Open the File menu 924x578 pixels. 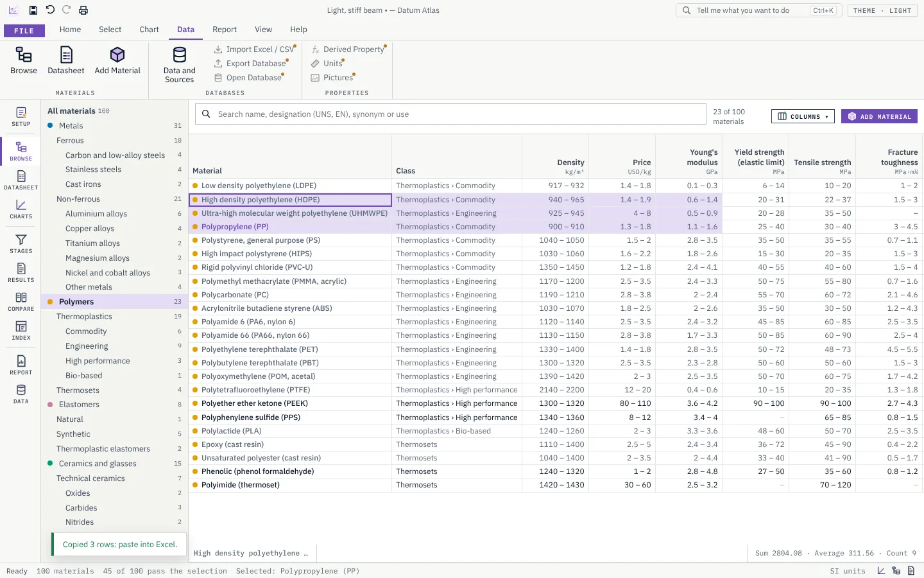(x=24, y=31)
